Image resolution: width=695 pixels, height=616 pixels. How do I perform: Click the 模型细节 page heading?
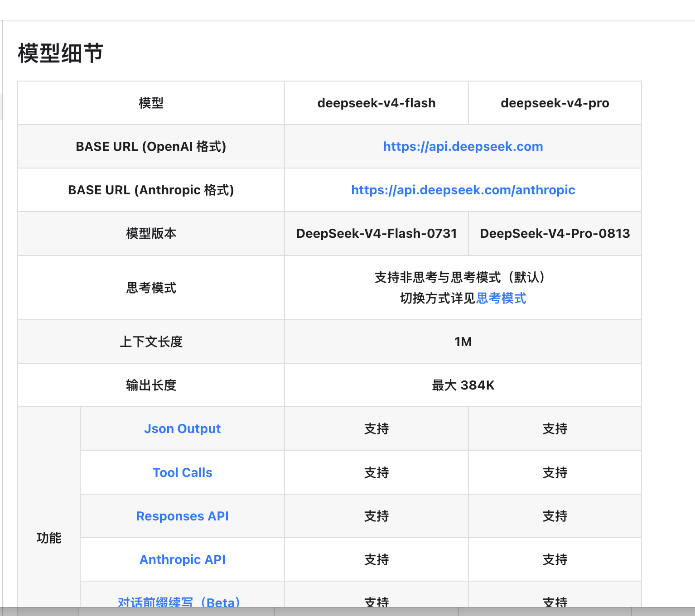click(x=61, y=53)
